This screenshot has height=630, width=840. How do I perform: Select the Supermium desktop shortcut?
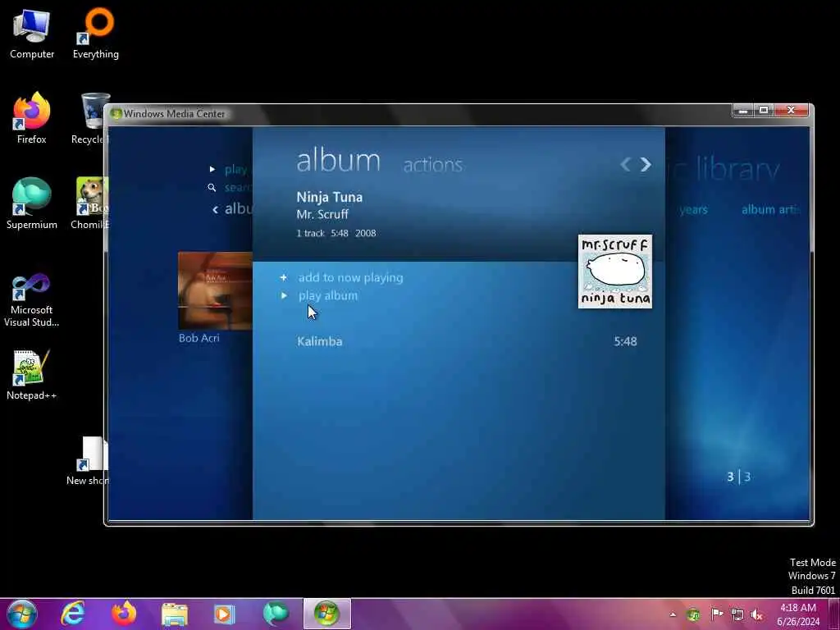tap(32, 203)
